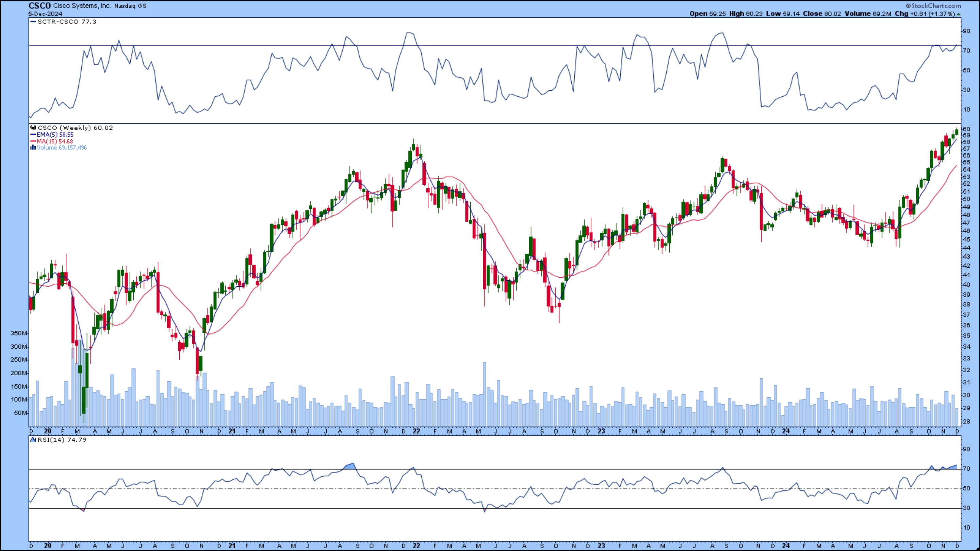Click the CSCO ticker symbol title
The height and width of the screenshot is (551, 980).
click(39, 6)
